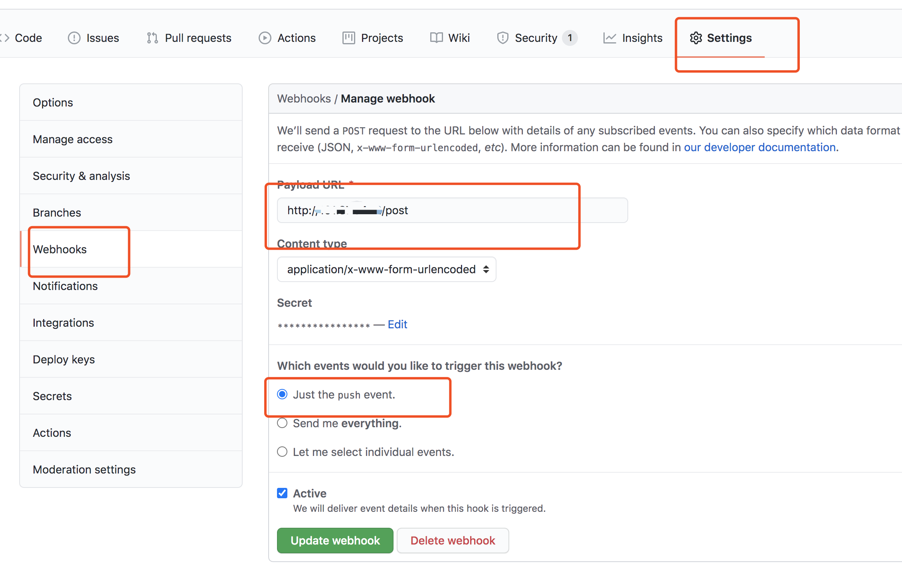The width and height of the screenshot is (902, 588).
Task: Open Webhooks in the settings sidebar
Action: click(x=60, y=249)
